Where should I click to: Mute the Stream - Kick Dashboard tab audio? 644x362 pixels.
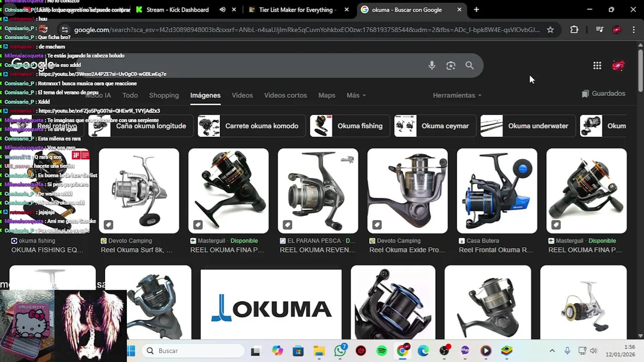[222, 10]
